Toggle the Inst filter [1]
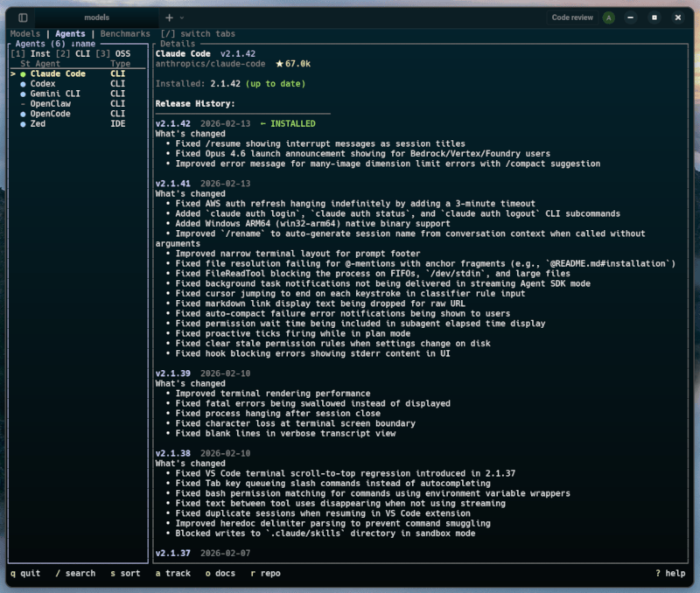 coord(31,53)
